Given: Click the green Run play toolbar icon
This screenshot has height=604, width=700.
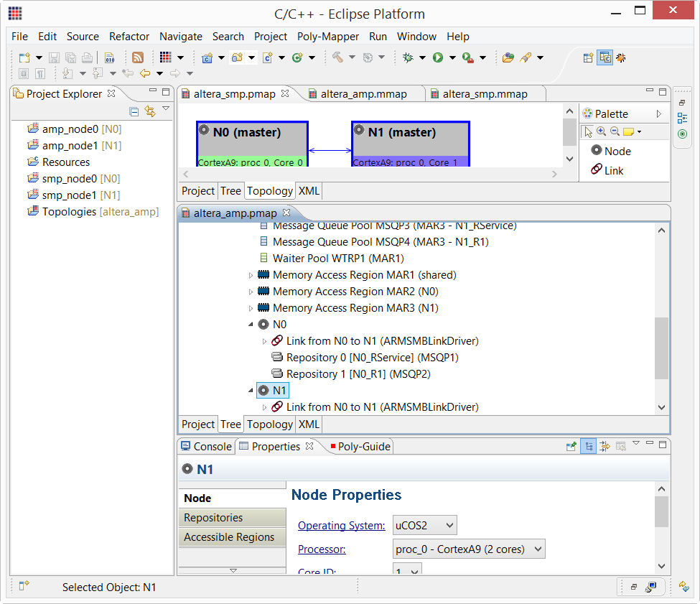Looking at the screenshot, I should 438,57.
